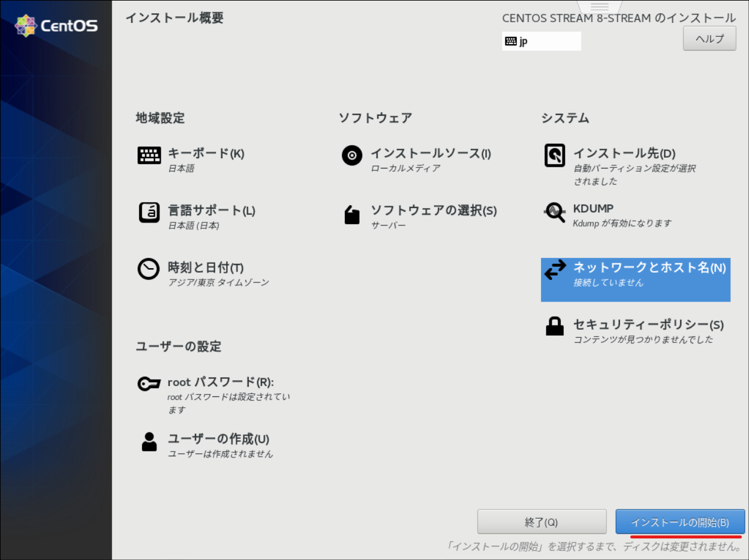The width and height of the screenshot is (749, 560).
Task: Click the padlock icon for セキュリティーポリシー
Action: point(555,326)
